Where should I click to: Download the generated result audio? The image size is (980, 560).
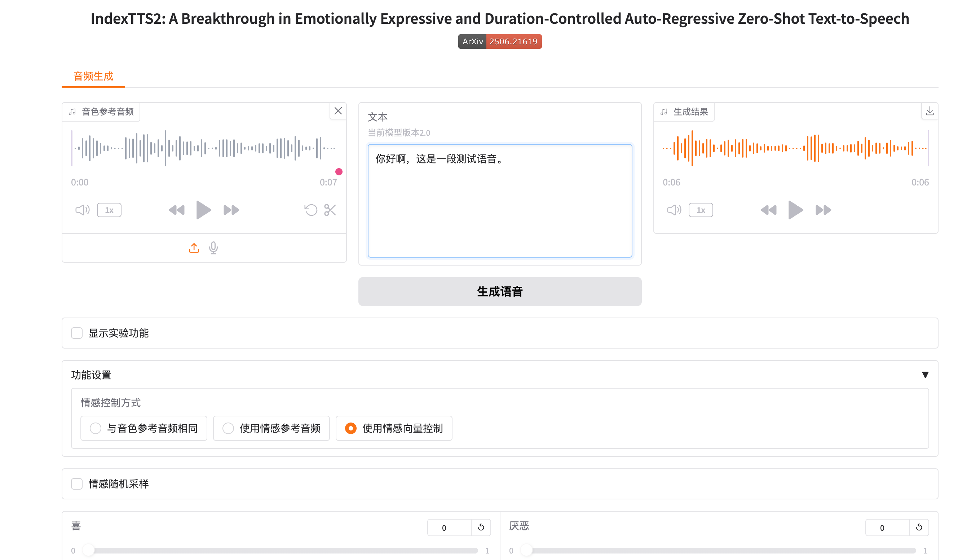coord(929,111)
